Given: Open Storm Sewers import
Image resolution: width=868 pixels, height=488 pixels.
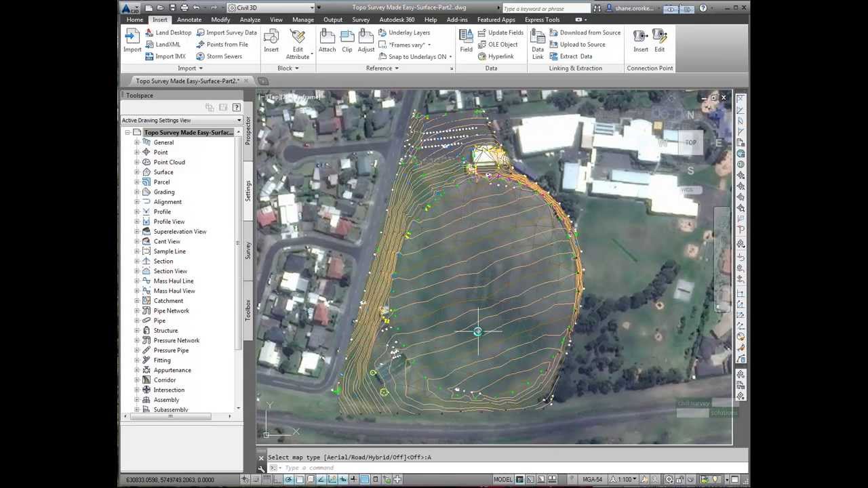Looking at the screenshot, I should tap(219, 56).
